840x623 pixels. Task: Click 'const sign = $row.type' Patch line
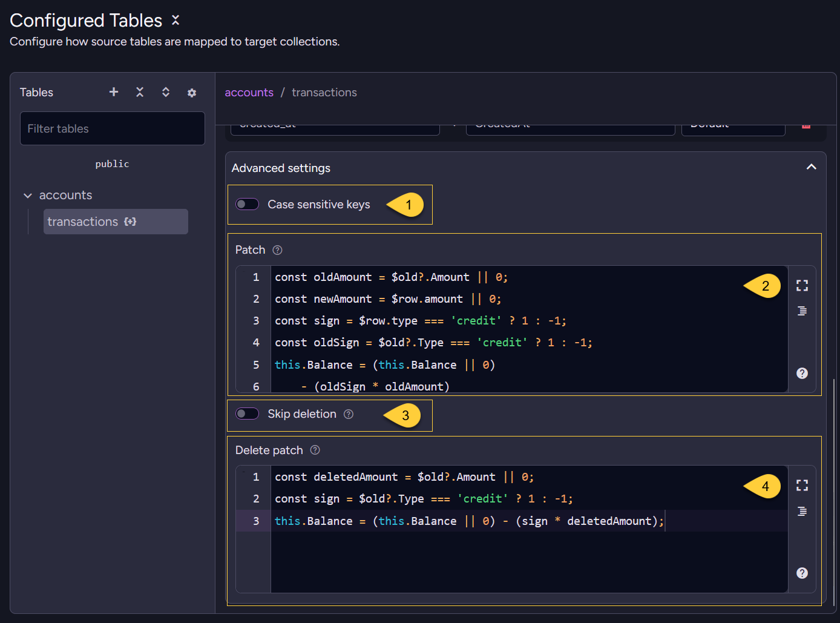point(421,320)
